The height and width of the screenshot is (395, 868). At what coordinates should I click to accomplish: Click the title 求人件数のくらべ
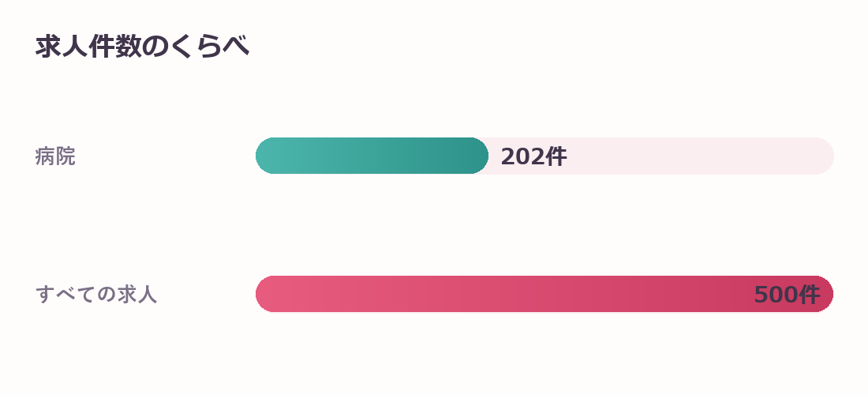142,47
